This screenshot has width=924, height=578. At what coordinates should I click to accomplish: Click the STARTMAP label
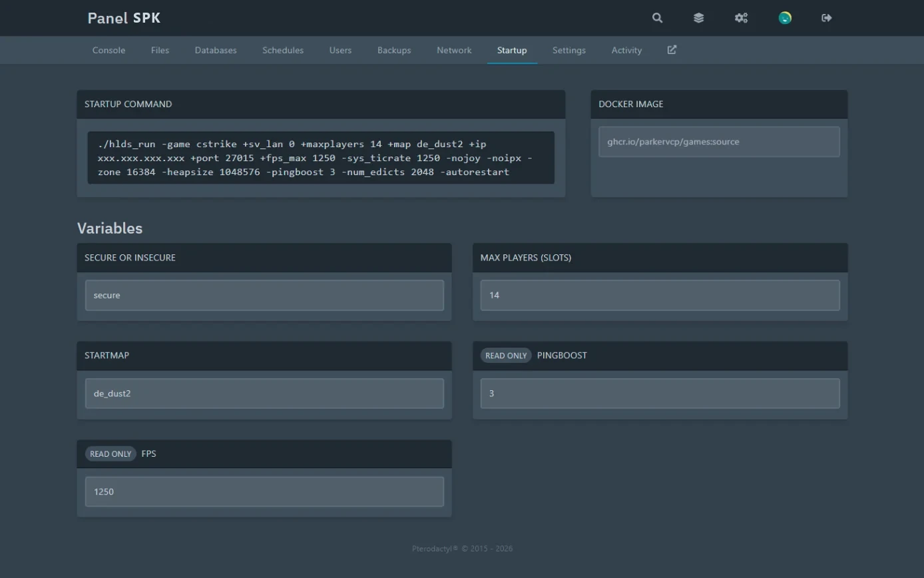coord(107,356)
